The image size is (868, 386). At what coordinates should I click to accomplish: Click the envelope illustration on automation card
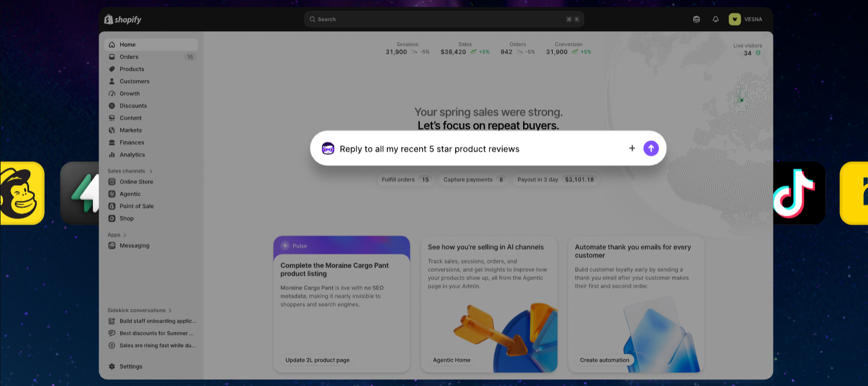coord(661,334)
